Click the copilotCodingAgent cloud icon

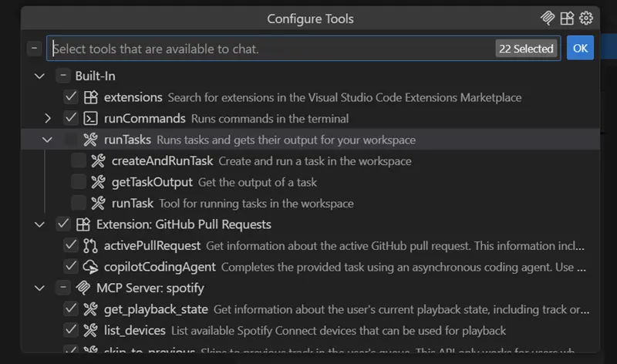tap(90, 267)
